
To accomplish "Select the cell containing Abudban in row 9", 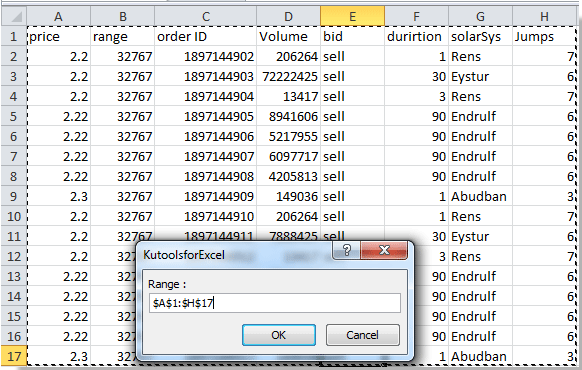I will 480,196.
